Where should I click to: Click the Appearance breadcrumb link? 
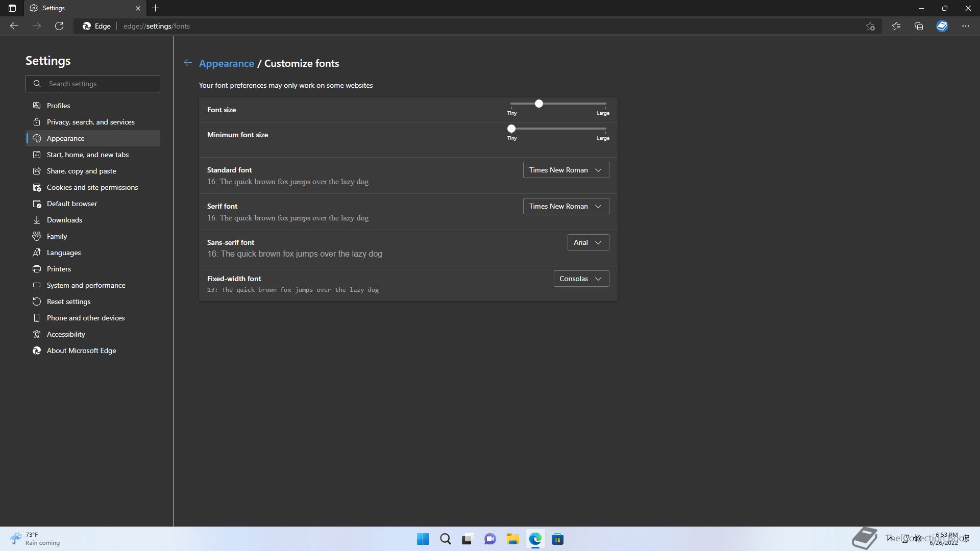[x=226, y=63]
